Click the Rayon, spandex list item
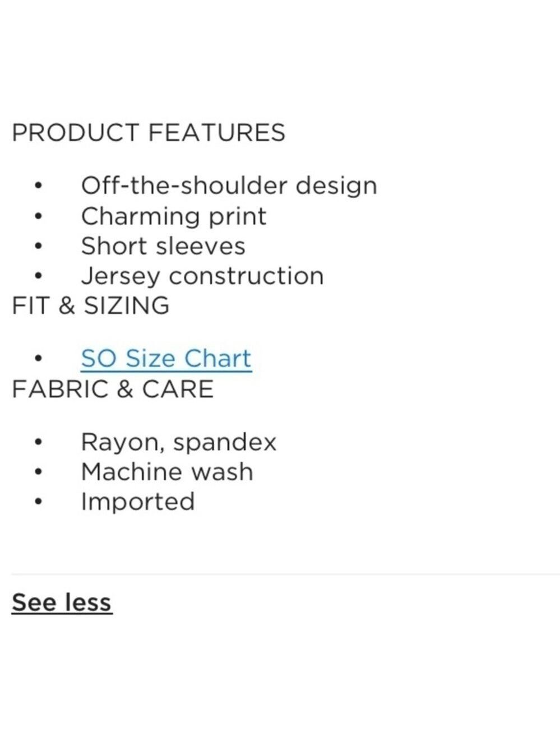Viewport: 560px width, 747px height. [x=179, y=442]
